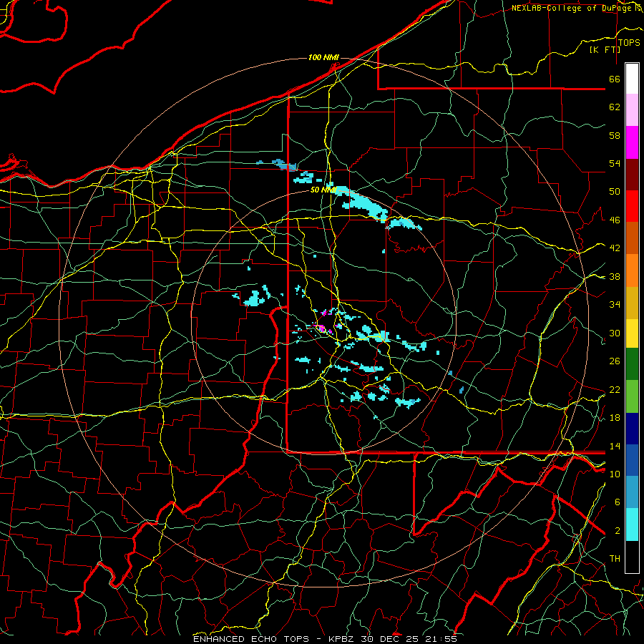Click the dark orange legend swatch
The height and width of the screenshot is (644, 644).
click(x=632, y=238)
